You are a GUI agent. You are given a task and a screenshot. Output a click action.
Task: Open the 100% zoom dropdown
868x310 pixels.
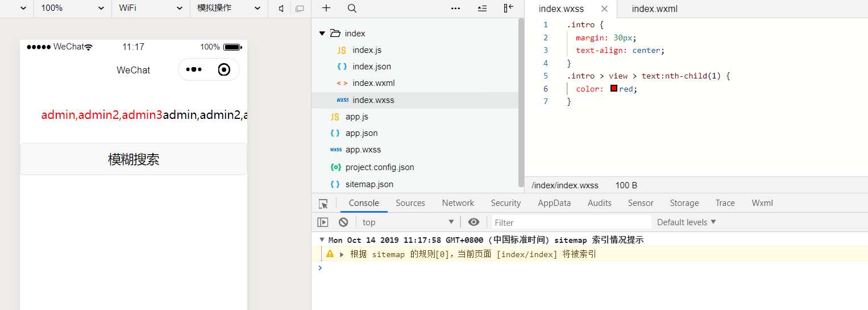click(72, 9)
